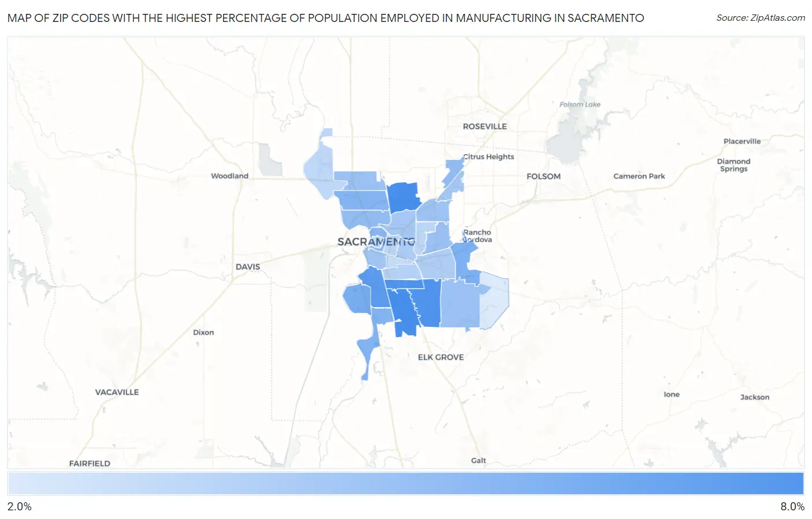Click the Jackson town label
Viewport: 812px width, 519px height.
755,397
